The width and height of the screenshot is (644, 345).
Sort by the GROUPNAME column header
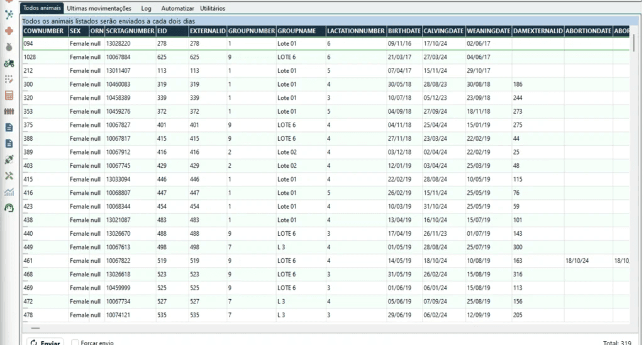pyautogui.click(x=301, y=31)
